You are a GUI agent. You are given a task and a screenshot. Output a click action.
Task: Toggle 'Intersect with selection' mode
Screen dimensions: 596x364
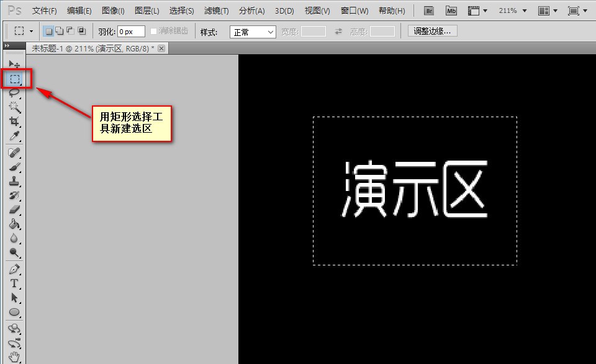[x=81, y=31]
